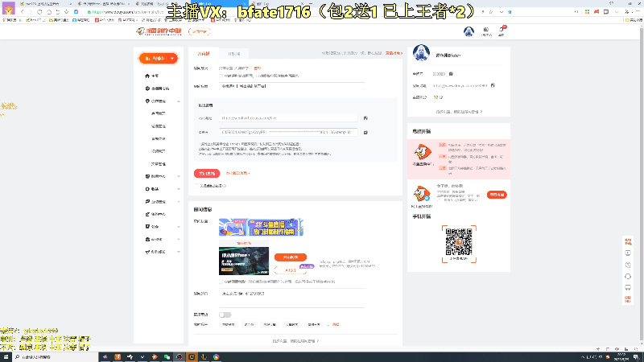Click the white outlined button below orange upload
644x362 pixels.
tap(291, 270)
